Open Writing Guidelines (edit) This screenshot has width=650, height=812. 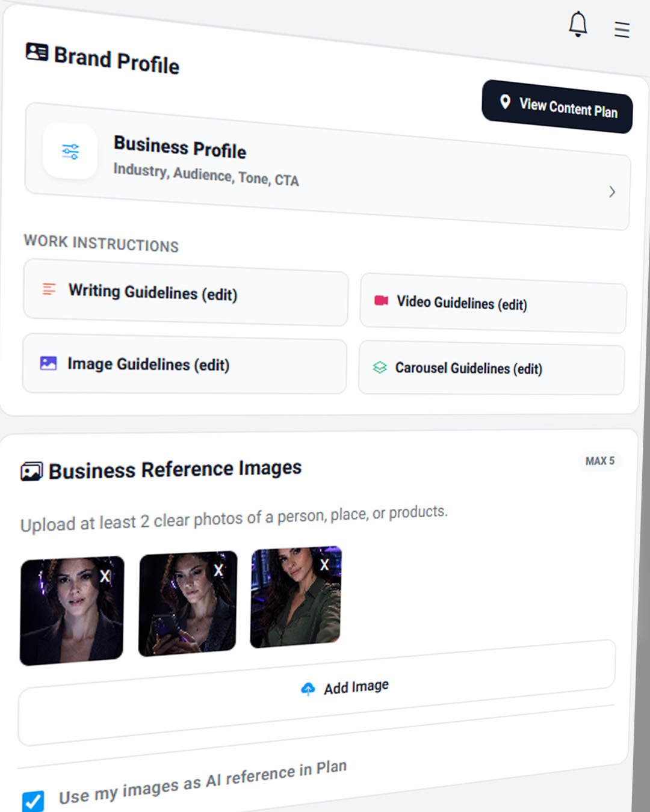[185, 293]
